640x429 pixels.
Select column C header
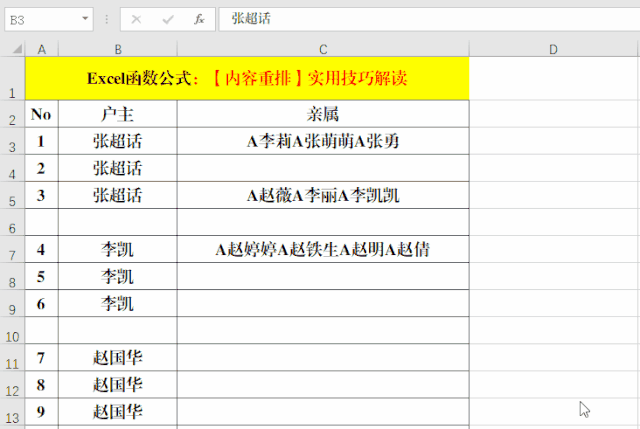[323, 49]
